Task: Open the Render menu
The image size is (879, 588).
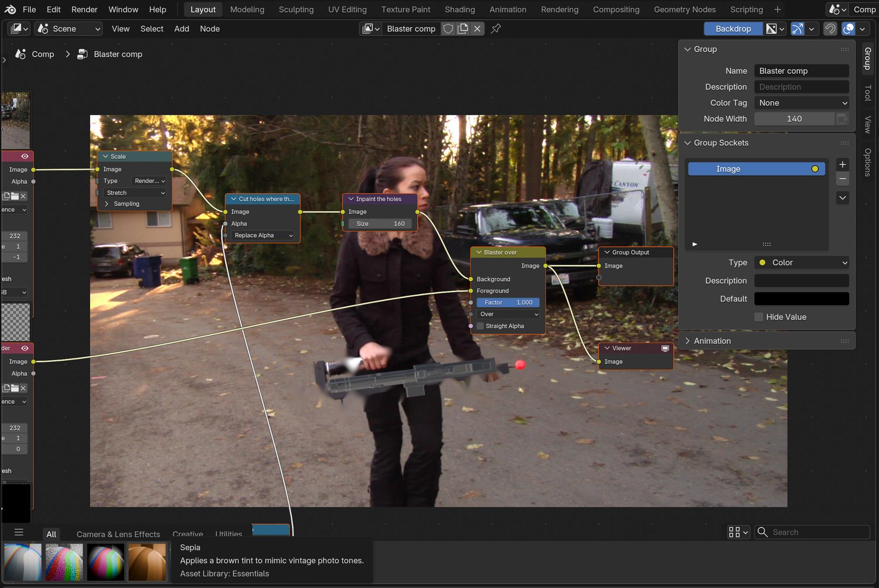Action: [84, 9]
